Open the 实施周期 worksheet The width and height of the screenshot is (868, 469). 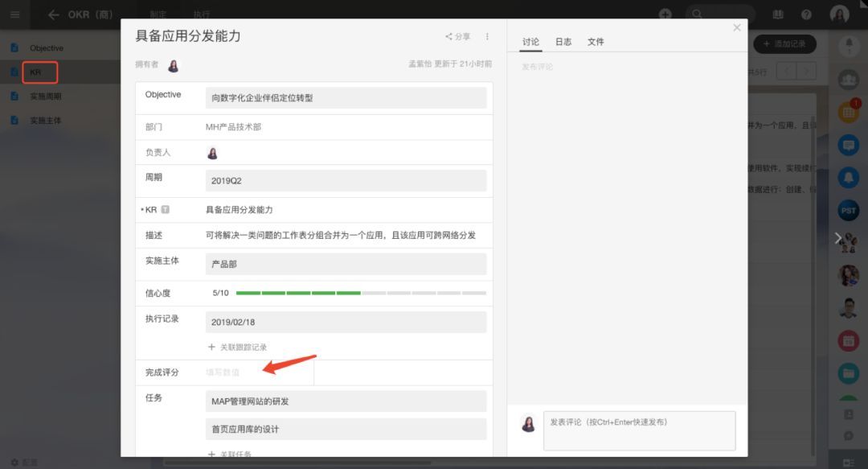[x=45, y=97]
